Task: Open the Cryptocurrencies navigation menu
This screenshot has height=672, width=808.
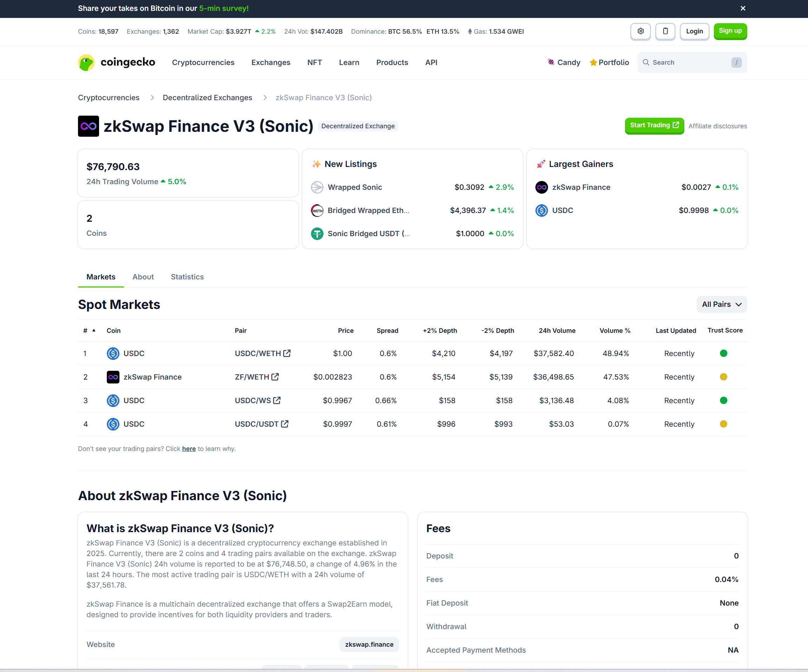Action: (203, 62)
